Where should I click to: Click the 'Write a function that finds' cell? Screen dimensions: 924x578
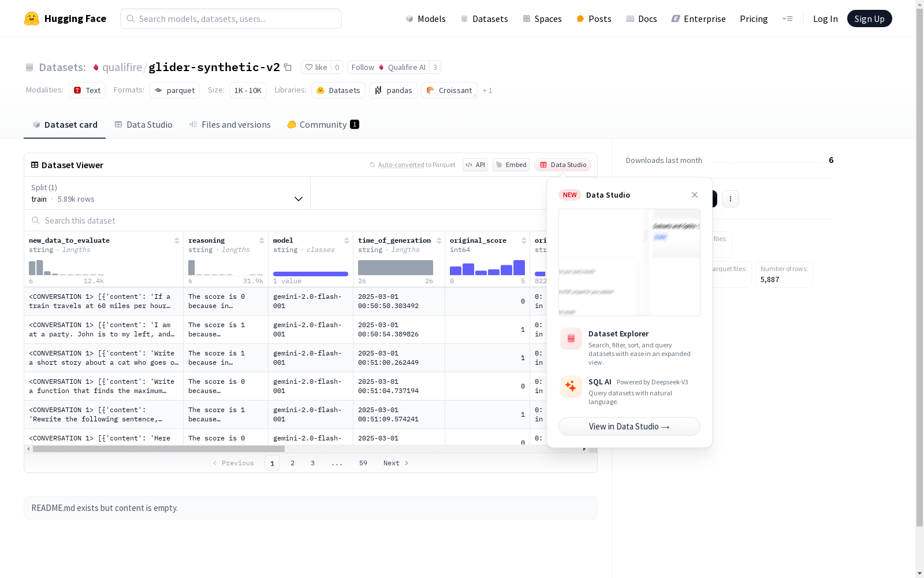pyautogui.click(x=104, y=386)
